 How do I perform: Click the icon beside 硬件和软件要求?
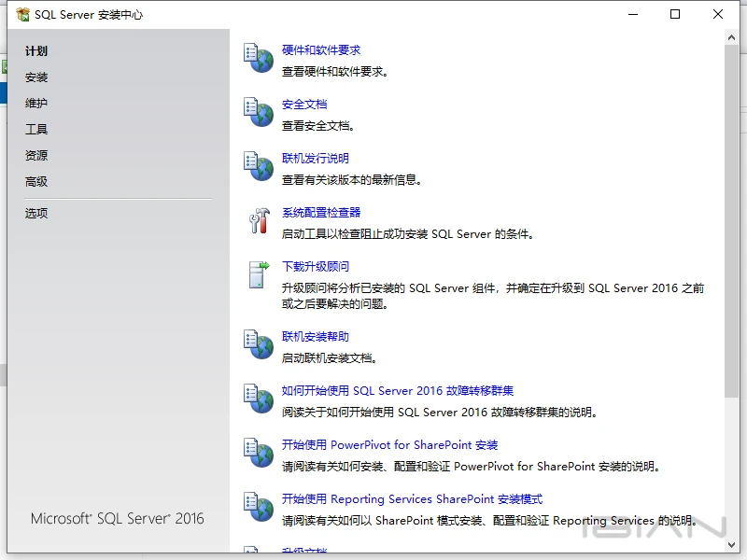[x=259, y=58]
